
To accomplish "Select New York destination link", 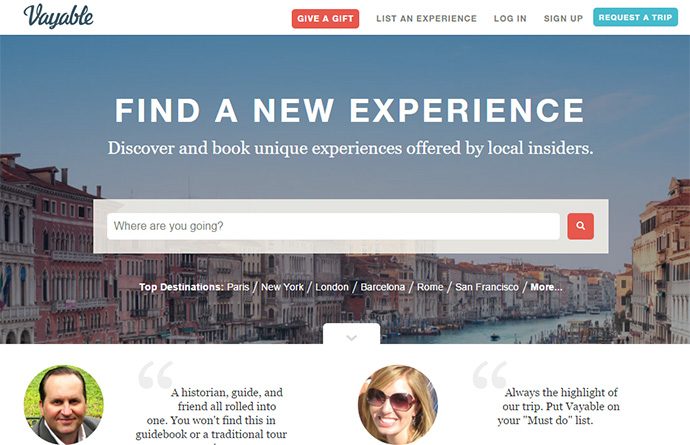I will (x=282, y=287).
